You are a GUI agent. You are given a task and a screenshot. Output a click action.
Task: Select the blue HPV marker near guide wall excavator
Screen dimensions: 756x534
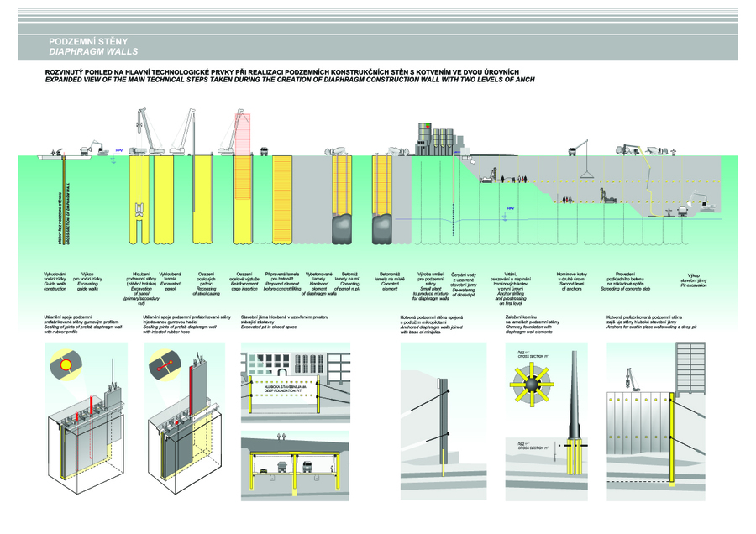pyautogui.click(x=115, y=155)
